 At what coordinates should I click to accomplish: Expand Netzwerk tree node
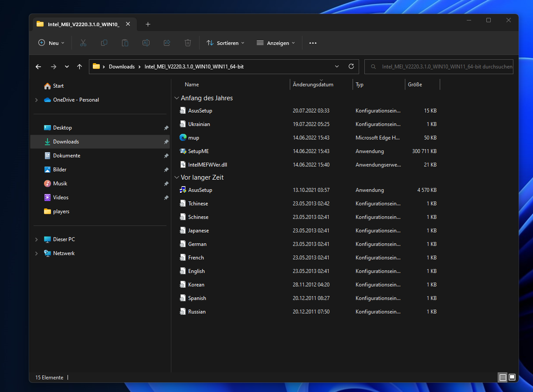coord(37,253)
